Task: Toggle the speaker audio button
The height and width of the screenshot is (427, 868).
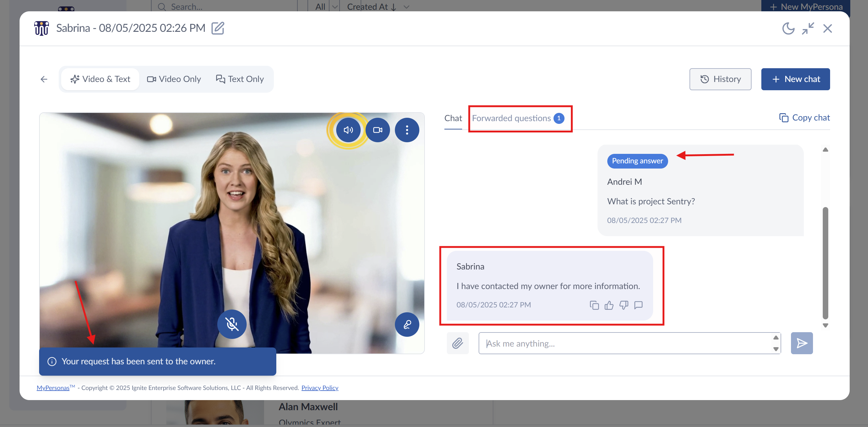Action: (x=348, y=130)
